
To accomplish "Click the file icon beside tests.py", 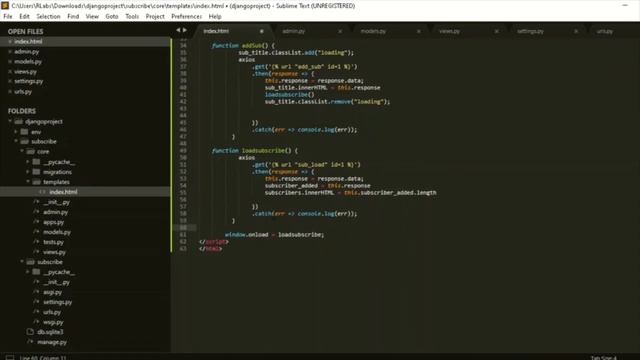I will tap(36, 242).
